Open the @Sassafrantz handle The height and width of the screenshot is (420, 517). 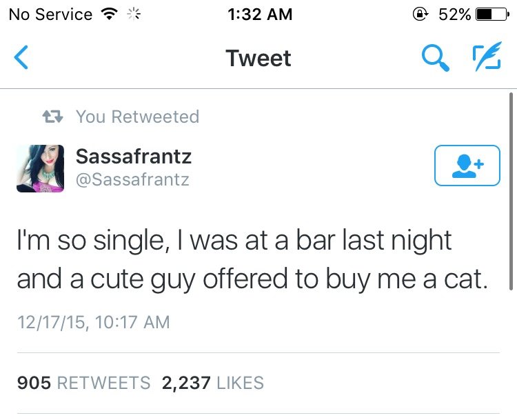tap(132, 180)
